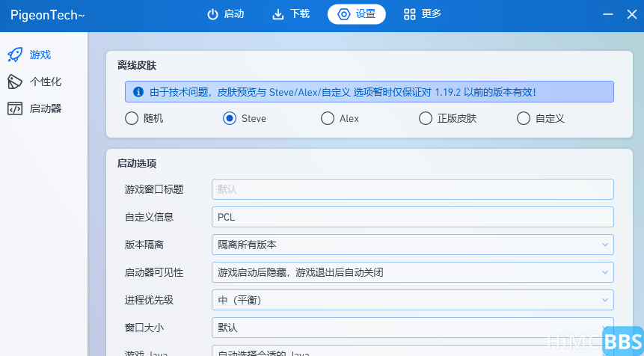The image size is (644, 356).
Task: Click the 启动选项 section heading
Action: (137, 164)
